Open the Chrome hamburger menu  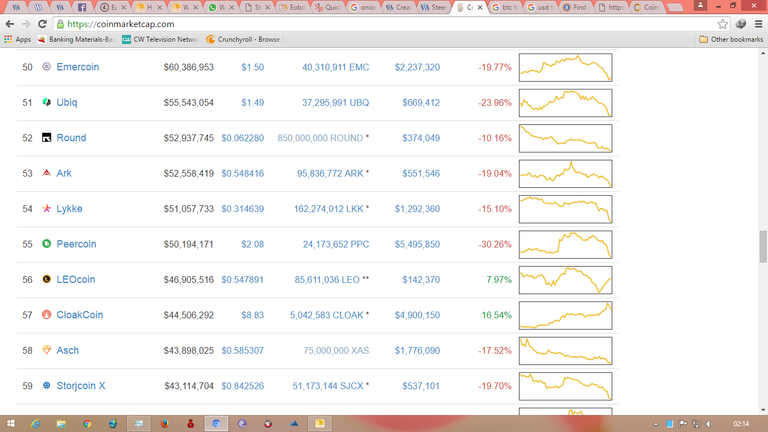pyautogui.click(x=758, y=24)
